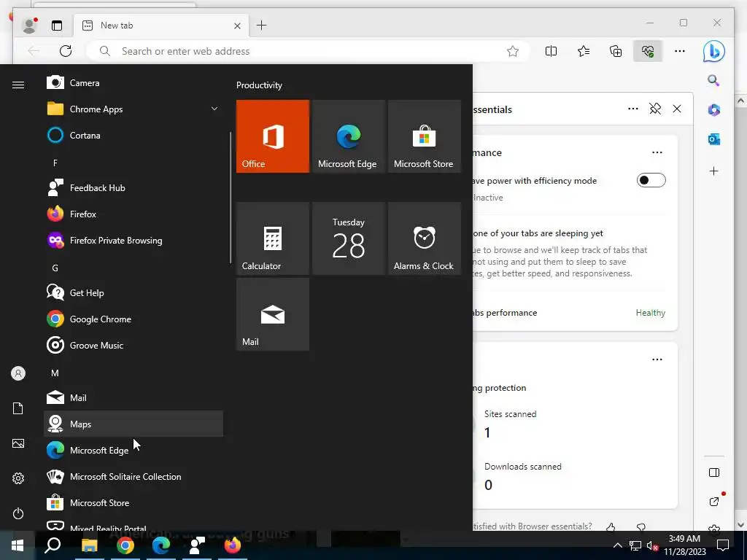Launch Google Chrome from the app list

click(x=133, y=319)
